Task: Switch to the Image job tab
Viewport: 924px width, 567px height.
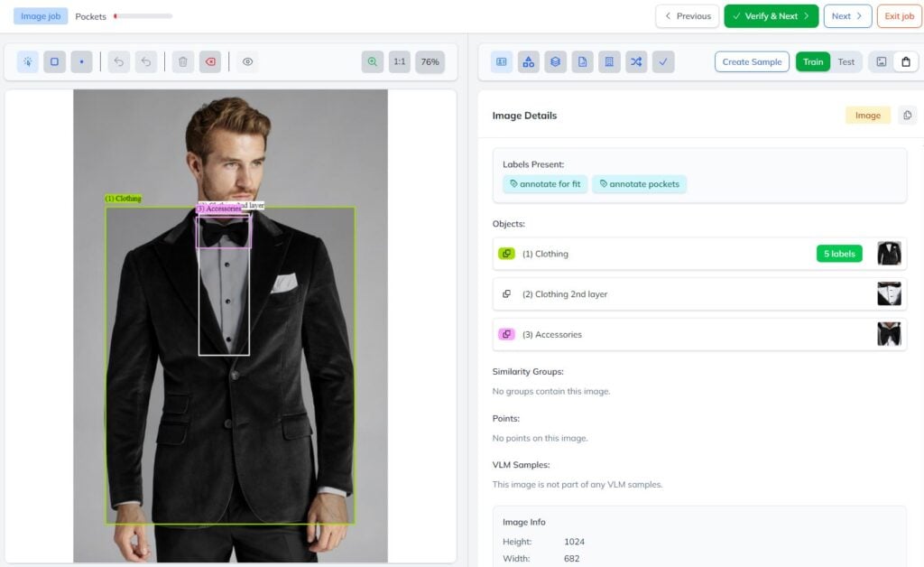Action: tap(39, 15)
